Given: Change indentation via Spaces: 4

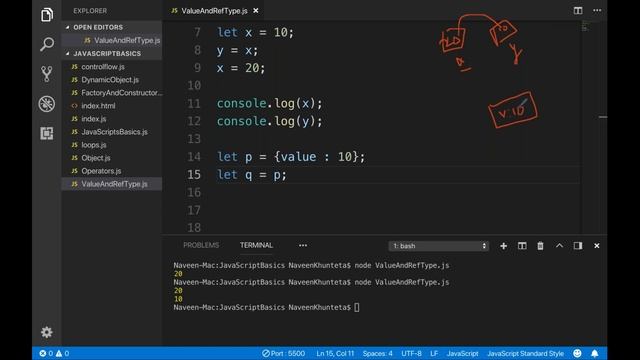Looking at the screenshot, I should pyautogui.click(x=377, y=353).
